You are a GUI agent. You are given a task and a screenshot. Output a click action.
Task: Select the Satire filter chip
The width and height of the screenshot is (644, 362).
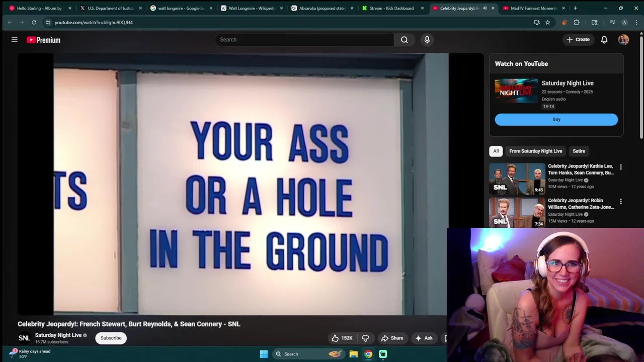click(x=579, y=151)
